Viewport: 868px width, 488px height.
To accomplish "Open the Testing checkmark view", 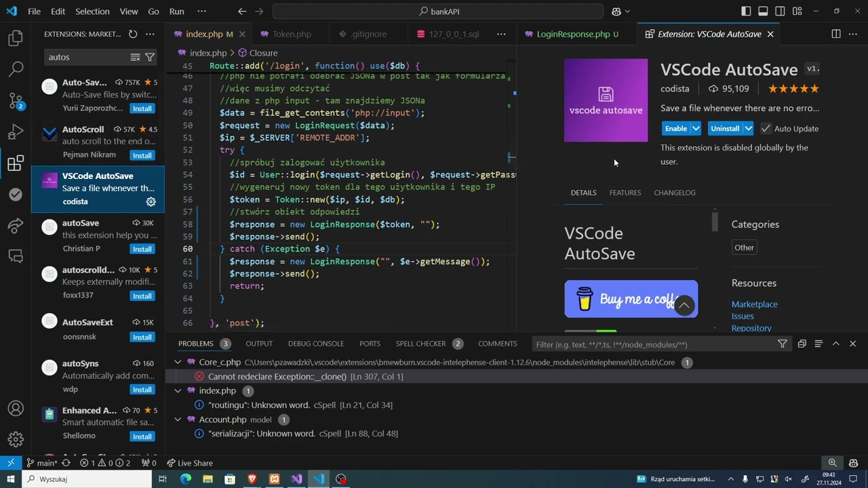I will point(16,194).
